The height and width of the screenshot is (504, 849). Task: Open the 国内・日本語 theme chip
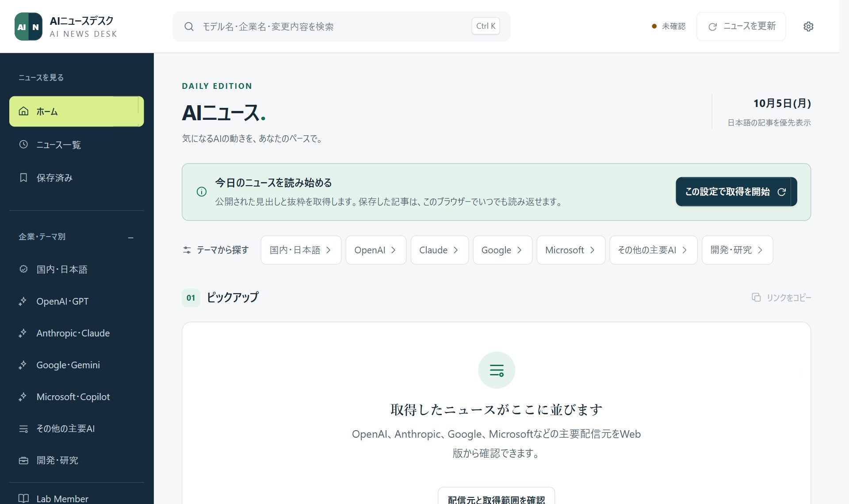coord(301,250)
